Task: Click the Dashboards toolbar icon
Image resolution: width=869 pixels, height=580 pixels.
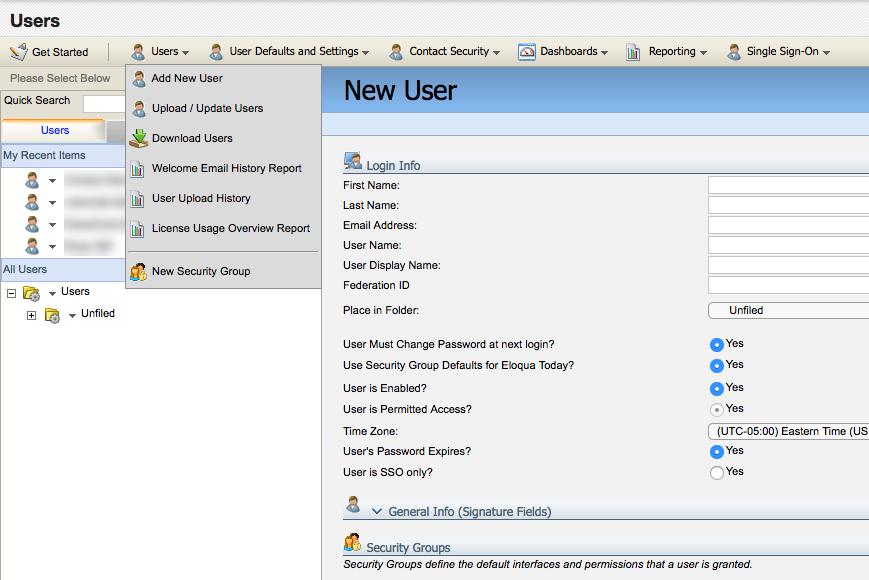Action: [x=527, y=51]
